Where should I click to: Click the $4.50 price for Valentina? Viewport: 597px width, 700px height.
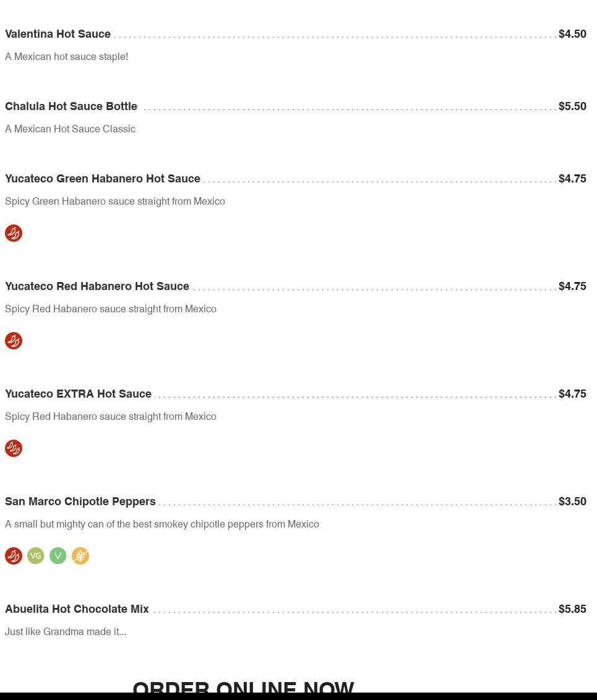pos(572,34)
